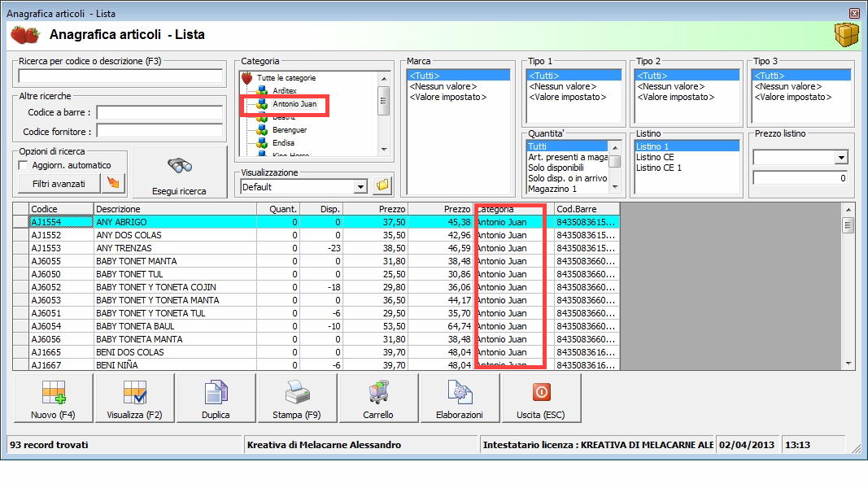Sort table by Codice column header
Screen dimensions: 868x488
click(61, 209)
